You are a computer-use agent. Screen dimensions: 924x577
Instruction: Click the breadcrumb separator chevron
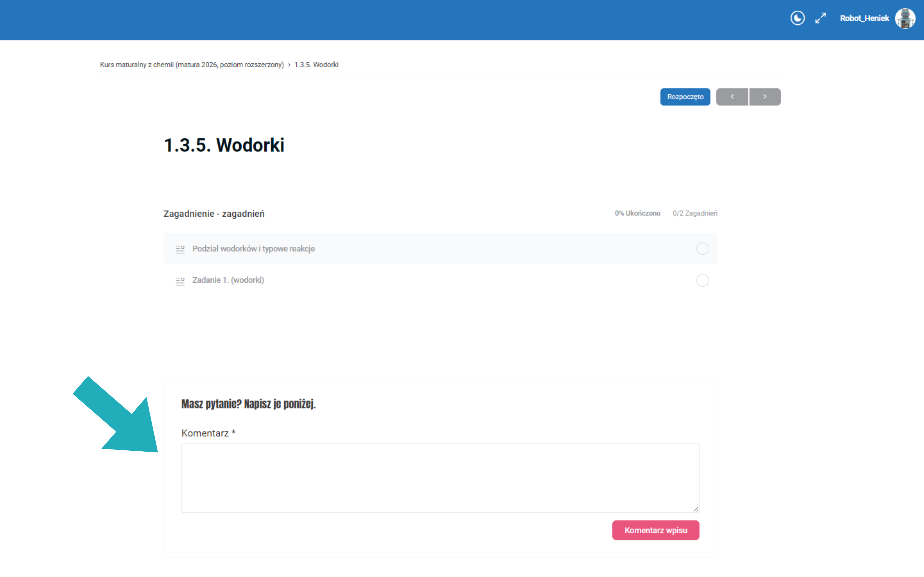289,65
